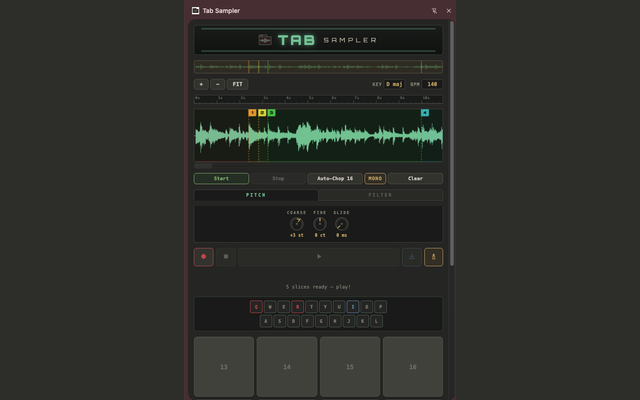Click Clear to remove slices
The width and height of the screenshot is (640, 400).
tap(415, 178)
